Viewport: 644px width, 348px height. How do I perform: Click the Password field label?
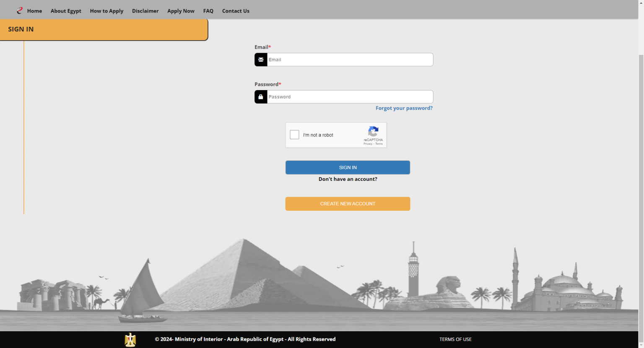[x=267, y=84]
